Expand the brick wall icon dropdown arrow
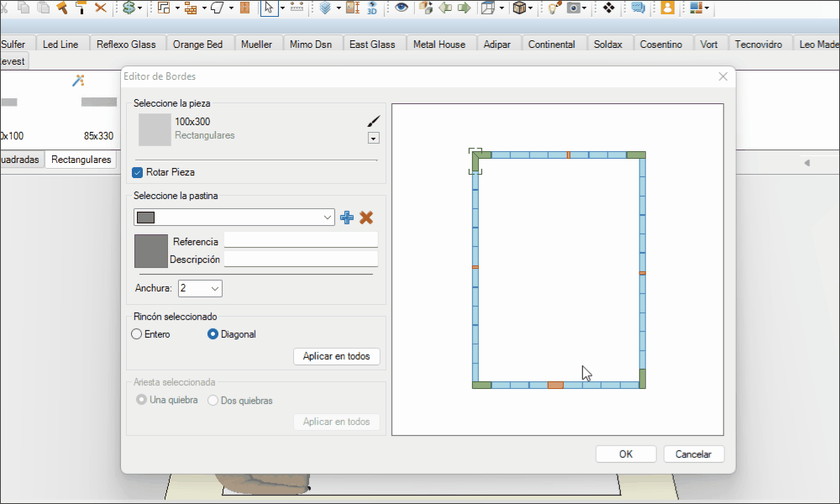Viewport: 840px width, 504px height. pyautogui.click(x=204, y=8)
